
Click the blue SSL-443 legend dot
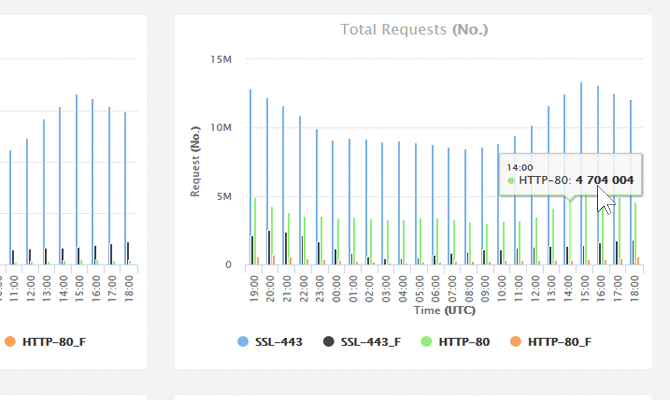tap(243, 342)
